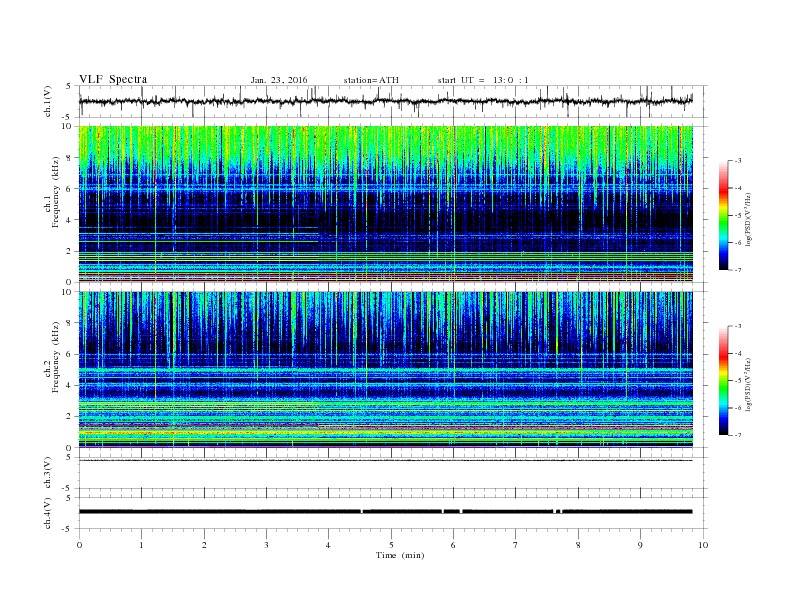Click the log(PSD) label beside ch.2 colorbar
Screen dimensions: 792x612
tap(748, 385)
